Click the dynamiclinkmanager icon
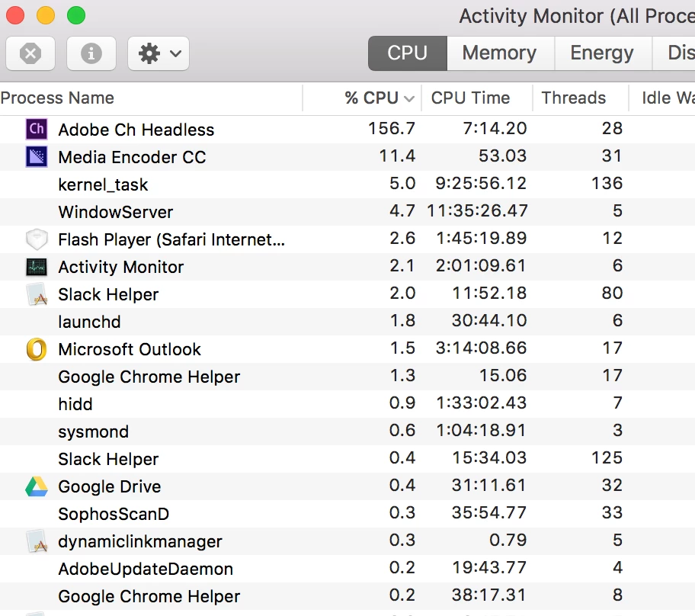 37,541
